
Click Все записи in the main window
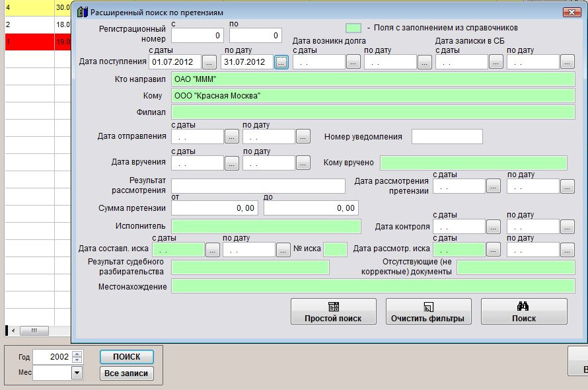(x=127, y=373)
